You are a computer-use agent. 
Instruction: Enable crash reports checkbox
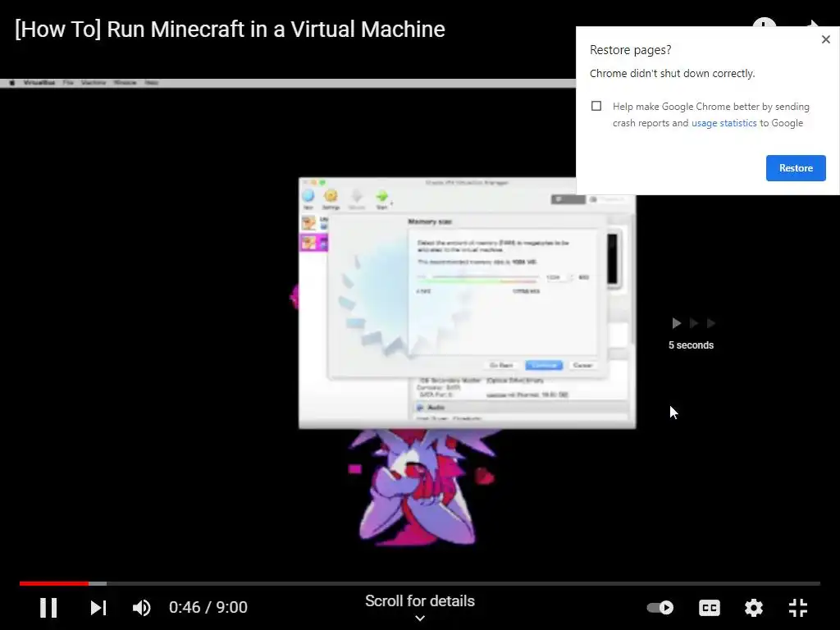coord(596,106)
